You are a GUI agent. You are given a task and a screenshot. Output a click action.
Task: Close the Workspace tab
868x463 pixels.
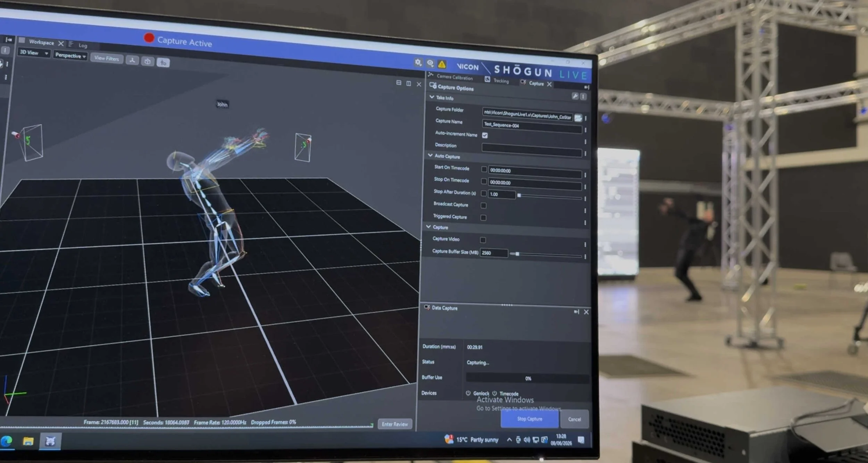coord(61,43)
